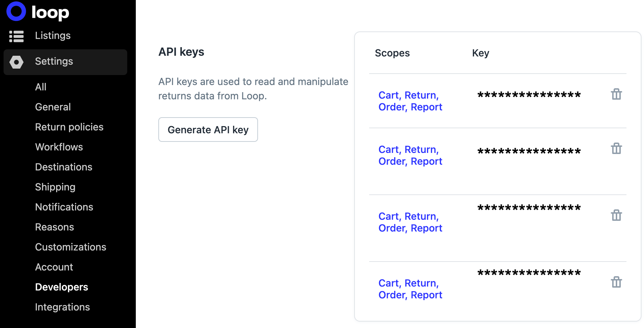The height and width of the screenshot is (328, 644).
Task: Delete the second API key with trash icon
Action: point(616,148)
